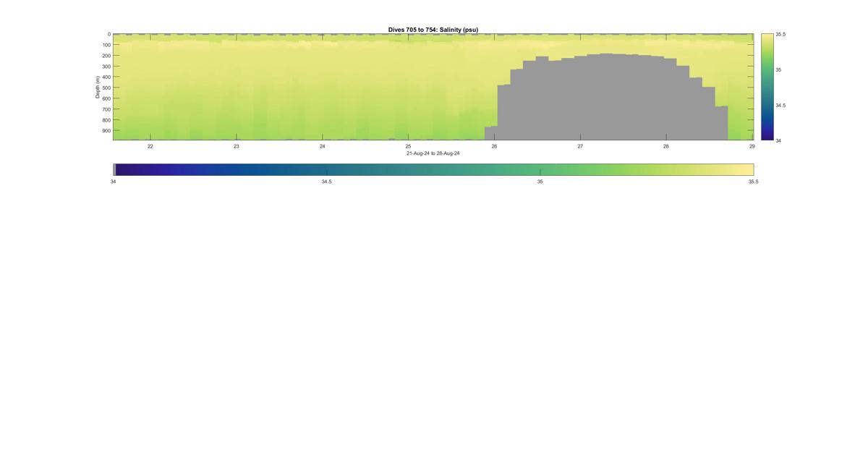Click the wide horizontal salinity colorbar
The image size is (868, 450).
[x=433, y=169]
